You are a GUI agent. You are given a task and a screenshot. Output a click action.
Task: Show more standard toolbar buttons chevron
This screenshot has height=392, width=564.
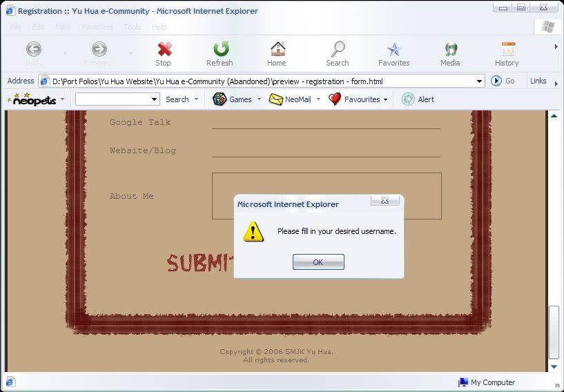[x=556, y=47]
